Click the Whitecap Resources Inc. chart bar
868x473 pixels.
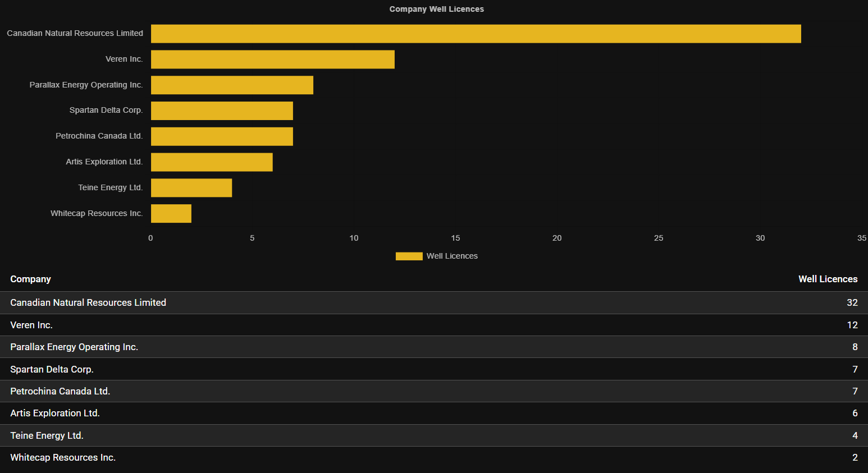tap(171, 214)
